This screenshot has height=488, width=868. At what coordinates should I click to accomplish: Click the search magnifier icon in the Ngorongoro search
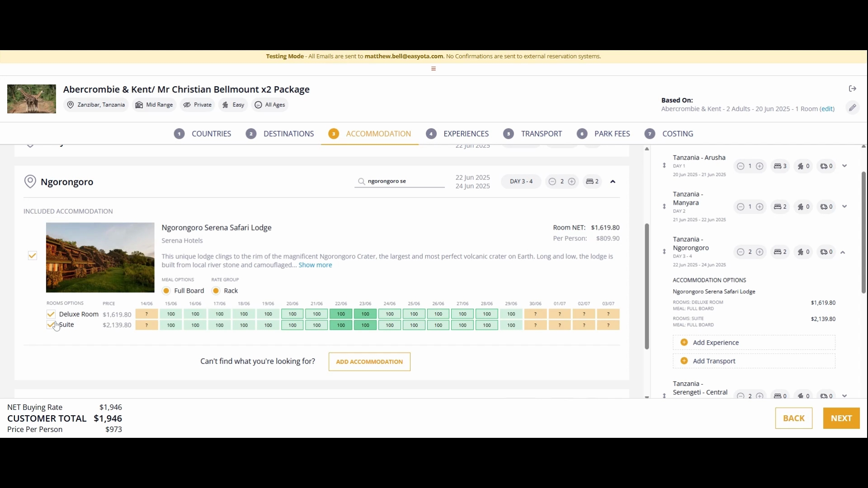pyautogui.click(x=361, y=182)
